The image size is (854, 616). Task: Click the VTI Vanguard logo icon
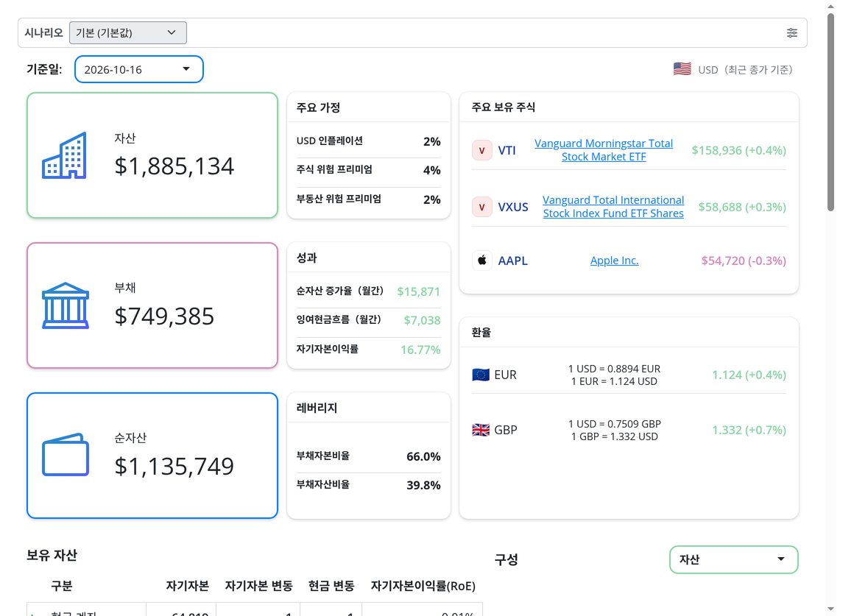click(481, 150)
